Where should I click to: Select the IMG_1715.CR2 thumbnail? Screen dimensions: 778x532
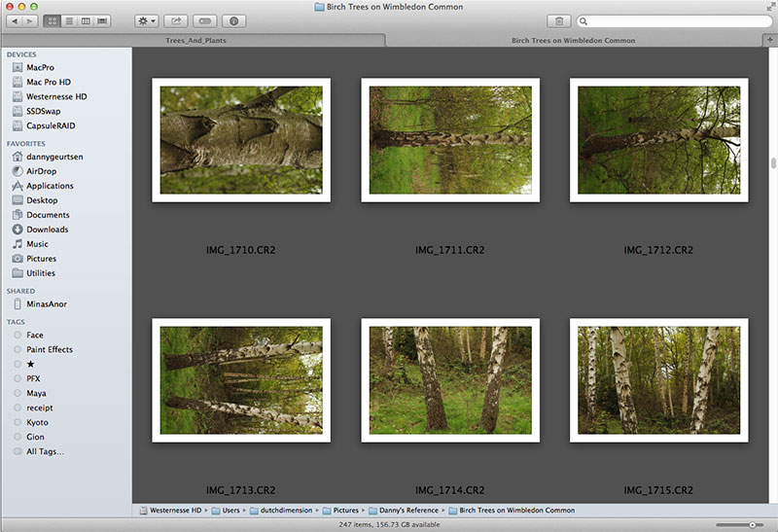[x=659, y=380]
